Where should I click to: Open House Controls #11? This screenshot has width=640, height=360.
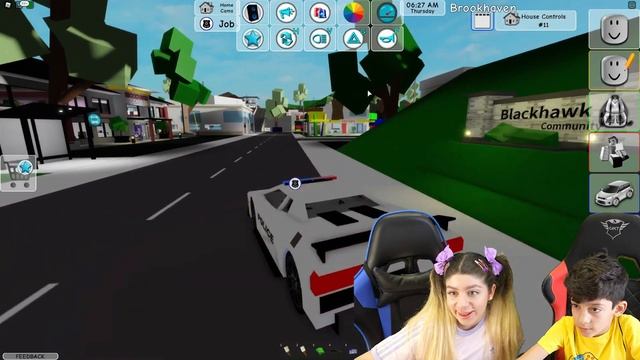[x=536, y=20]
